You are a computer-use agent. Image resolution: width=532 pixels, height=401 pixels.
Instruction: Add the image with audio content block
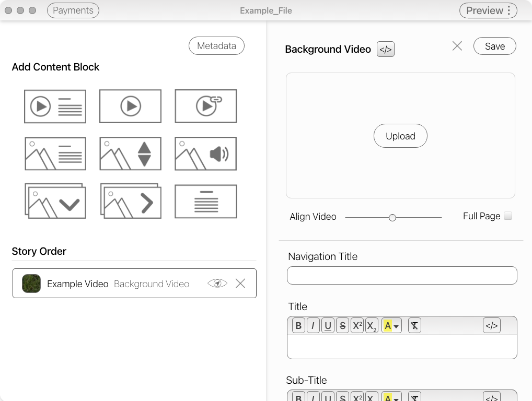point(205,154)
